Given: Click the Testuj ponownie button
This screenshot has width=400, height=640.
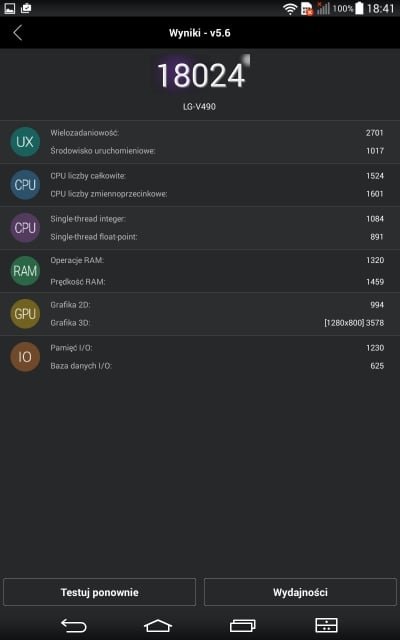Looking at the screenshot, I should point(100,592).
